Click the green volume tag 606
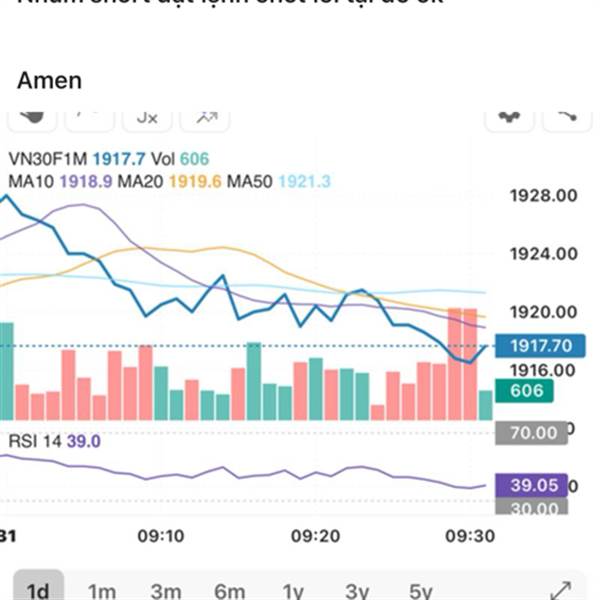600x600 pixels. 526,391
